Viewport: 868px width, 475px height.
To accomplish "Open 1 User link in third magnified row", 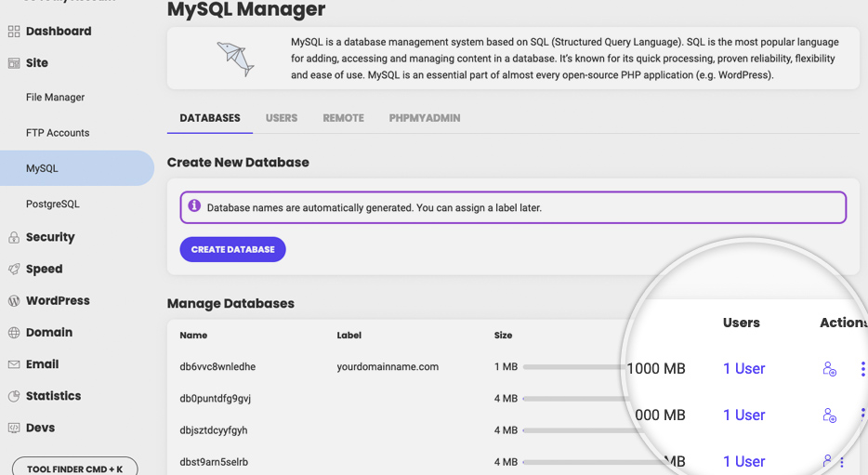I will (744, 462).
